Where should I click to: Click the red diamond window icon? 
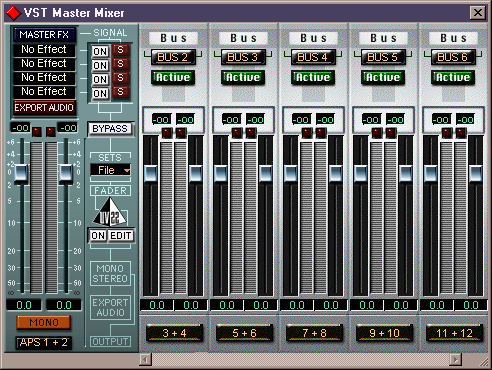coord(14,13)
